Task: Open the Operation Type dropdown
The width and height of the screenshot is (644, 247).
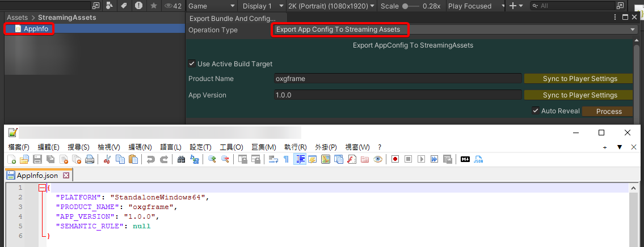Action: pos(455,29)
